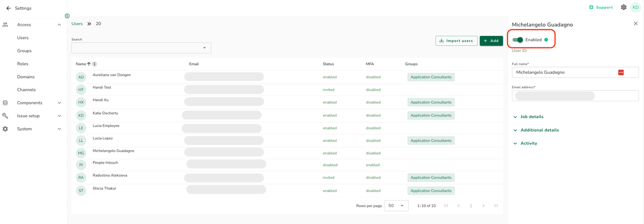
Task: Close the Michelangelo Guadagno panel
Action: tap(635, 23)
